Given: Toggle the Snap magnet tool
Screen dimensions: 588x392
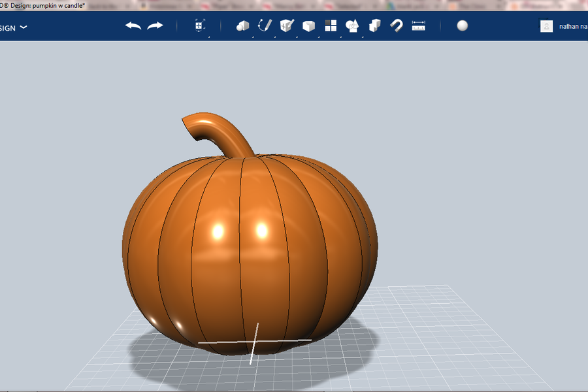Looking at the screenshot, I should [x=396, y=26].
